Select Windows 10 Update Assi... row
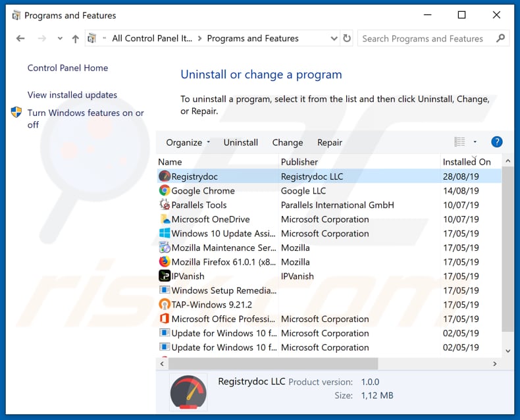Image resolution: width=520 pixels, height=420 pixels. pos(329,233)
